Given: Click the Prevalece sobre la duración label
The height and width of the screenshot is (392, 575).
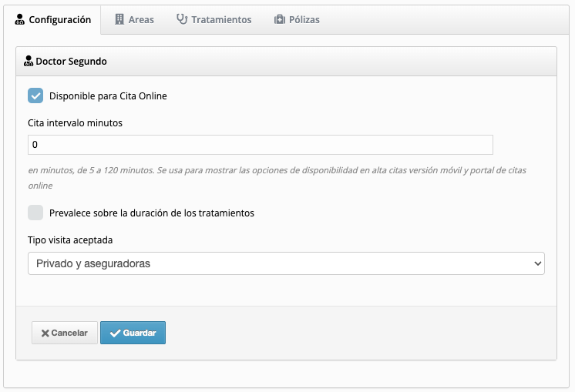Looking at the screenshot, I should (151, 213).
